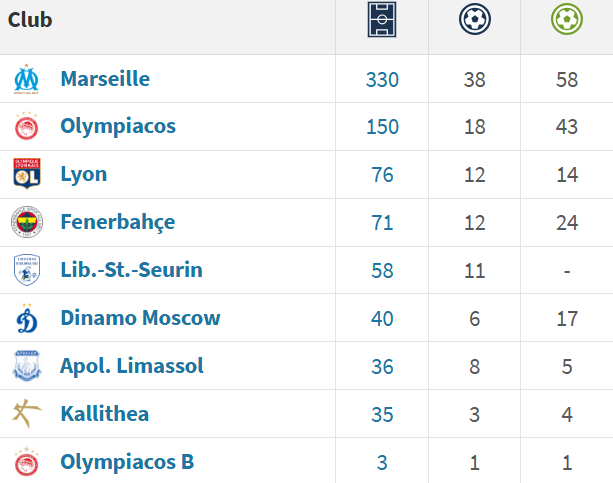Click the Marseille club crest icon

tap(26, 79)
